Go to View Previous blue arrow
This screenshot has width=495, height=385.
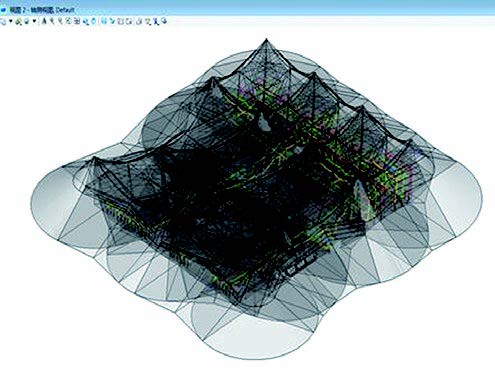[x=104, y=22]
